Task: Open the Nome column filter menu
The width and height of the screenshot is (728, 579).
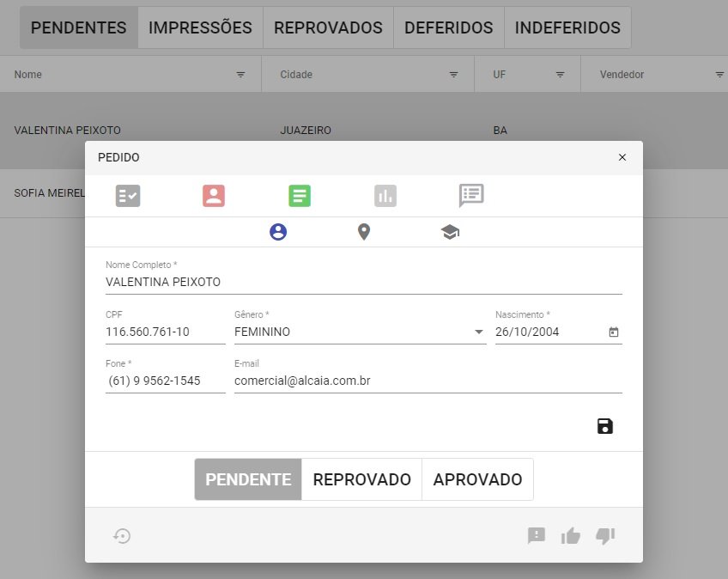Action: [x=240, y=76]
